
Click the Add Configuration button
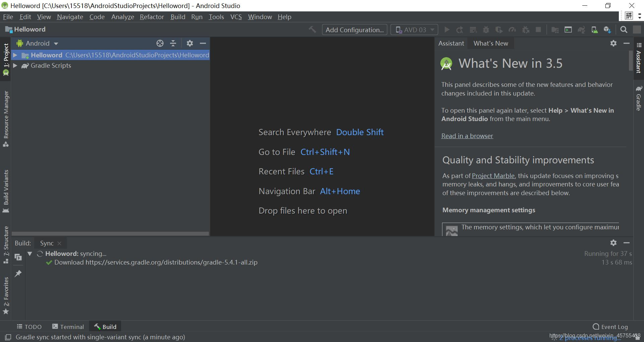355,30
